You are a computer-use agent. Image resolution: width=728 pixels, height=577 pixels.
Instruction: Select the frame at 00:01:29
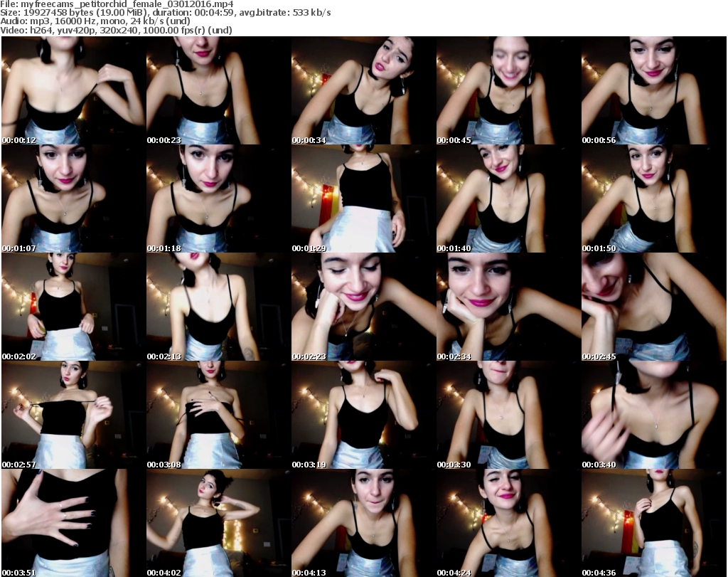[363, 198]
